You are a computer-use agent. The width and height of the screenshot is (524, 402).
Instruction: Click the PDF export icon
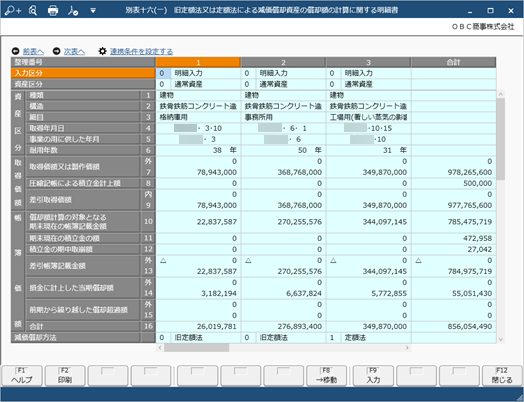pos(73,11)
